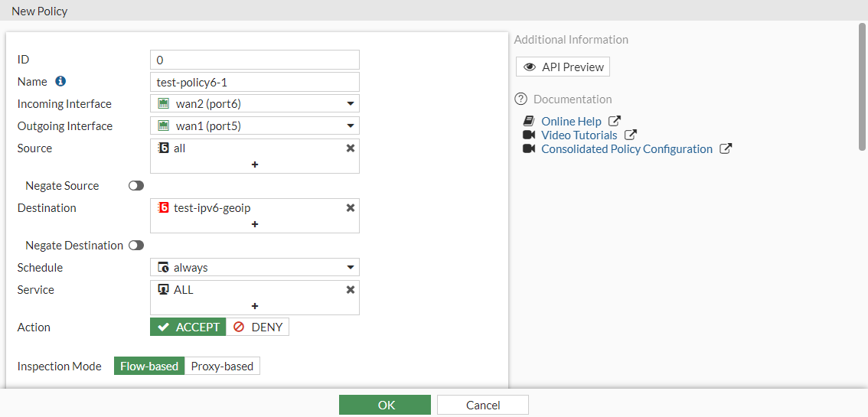868x417 pixels.
Task: Open Consolidated Policy Configuration link
Action: [626, 149]
